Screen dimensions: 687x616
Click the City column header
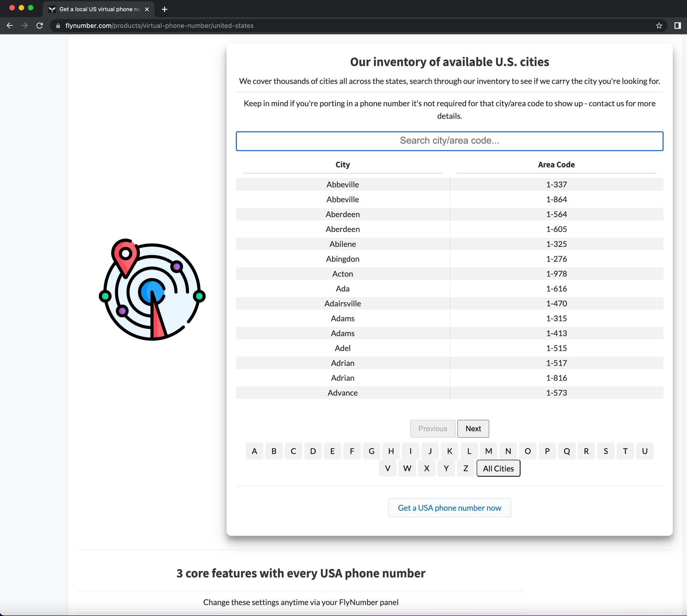tap(342, 165)
